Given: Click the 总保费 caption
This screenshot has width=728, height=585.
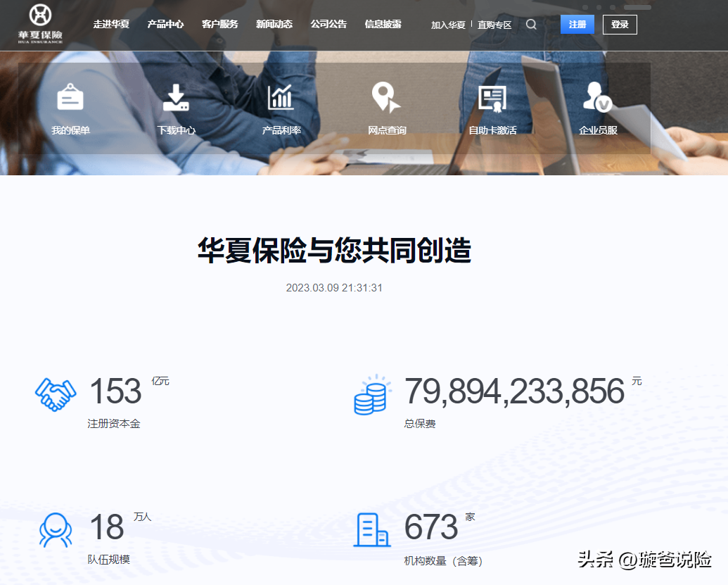Looking at the screenshot, I should 420,424.
